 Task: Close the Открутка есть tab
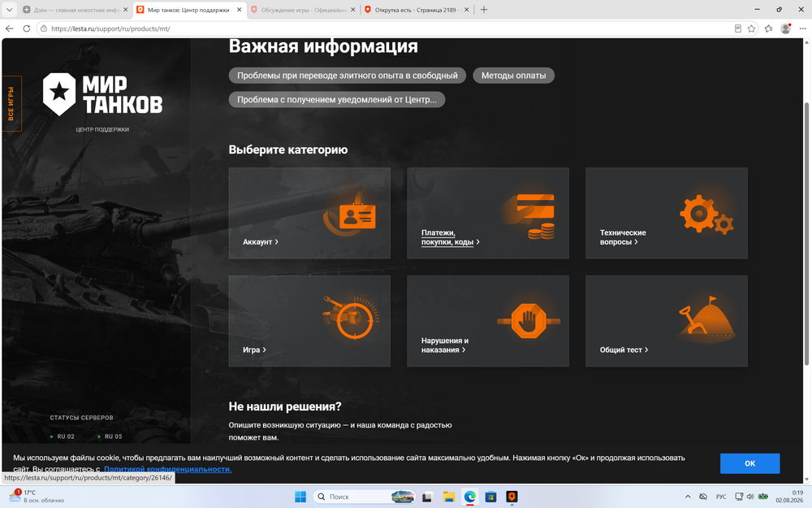[x=466, y=10]
